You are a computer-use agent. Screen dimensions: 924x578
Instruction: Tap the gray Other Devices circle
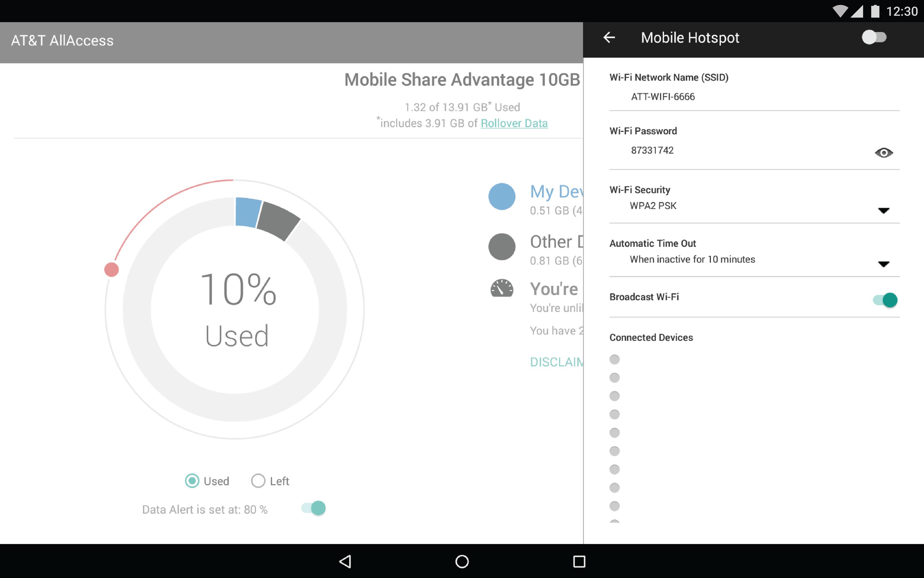coord(502,247)
